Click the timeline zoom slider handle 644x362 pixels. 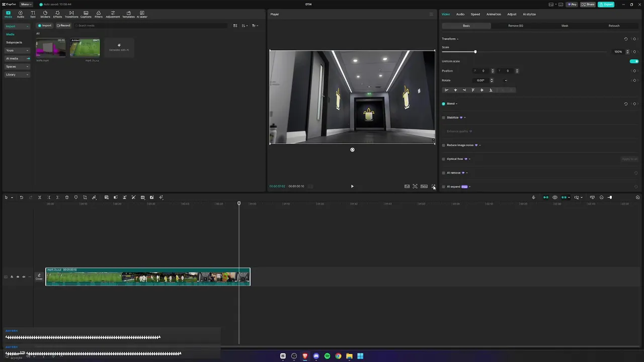point(610,197)
